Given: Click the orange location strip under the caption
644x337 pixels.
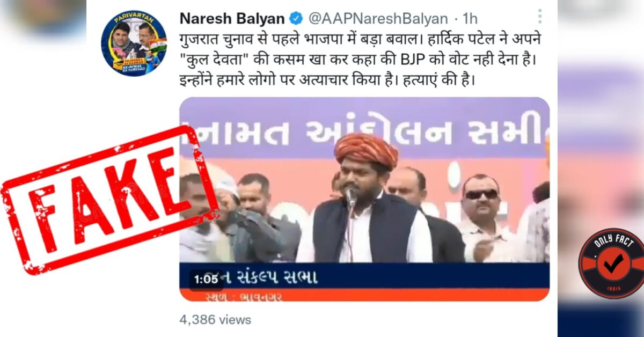Looking at the screenshot, I should point(364,295).
